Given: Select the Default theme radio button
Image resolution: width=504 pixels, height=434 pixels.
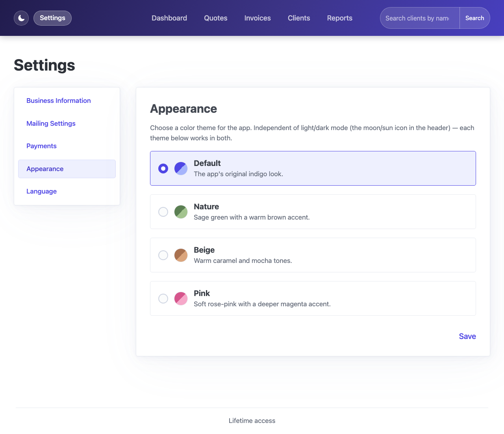Looking at the screenshot, I should pyautogui.click(x=163, y=168).
